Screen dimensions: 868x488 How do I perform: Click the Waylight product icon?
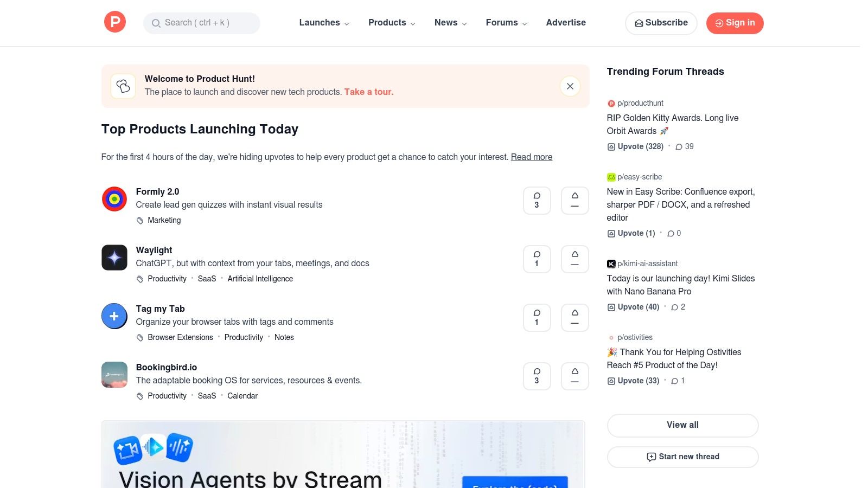point(114,258)
